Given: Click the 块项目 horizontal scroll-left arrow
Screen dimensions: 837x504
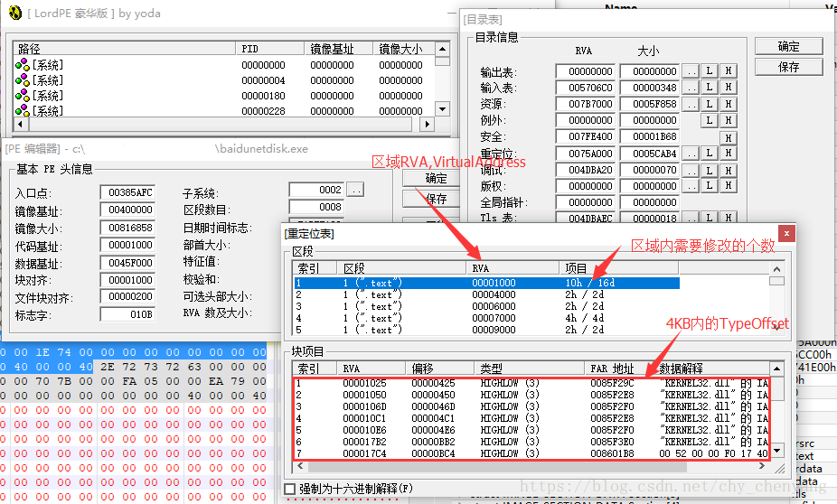Looking at the screenshot, I should click(300, 465).
